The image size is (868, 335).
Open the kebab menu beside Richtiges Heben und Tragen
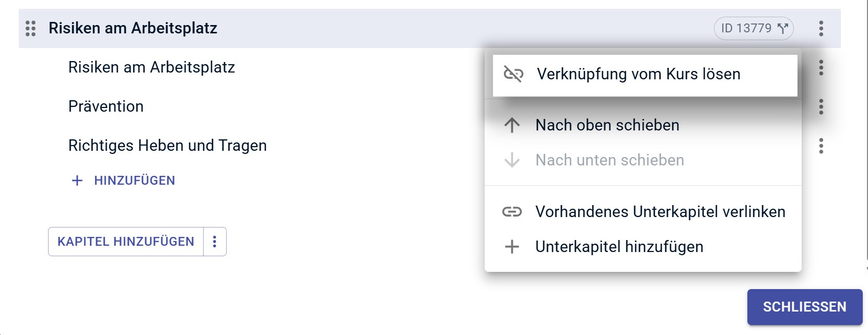[822, 147]
